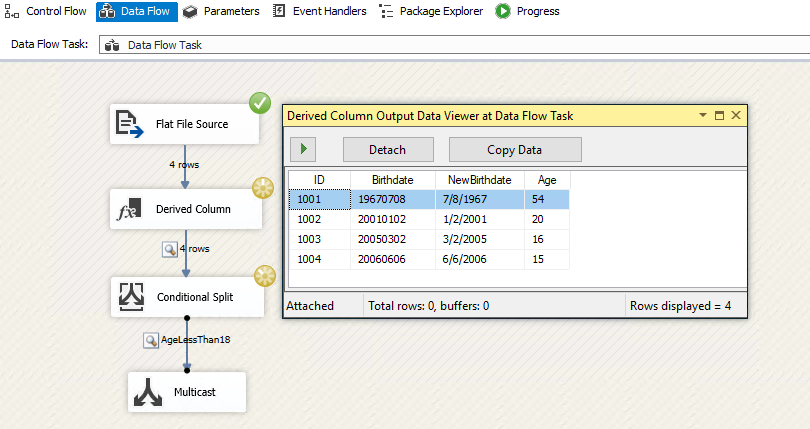Image resolution: width=810 pixels, height=429 pixels.
Task: Click the NewBirthdate cell 3/2/2005
Action: tap(479, 239)
